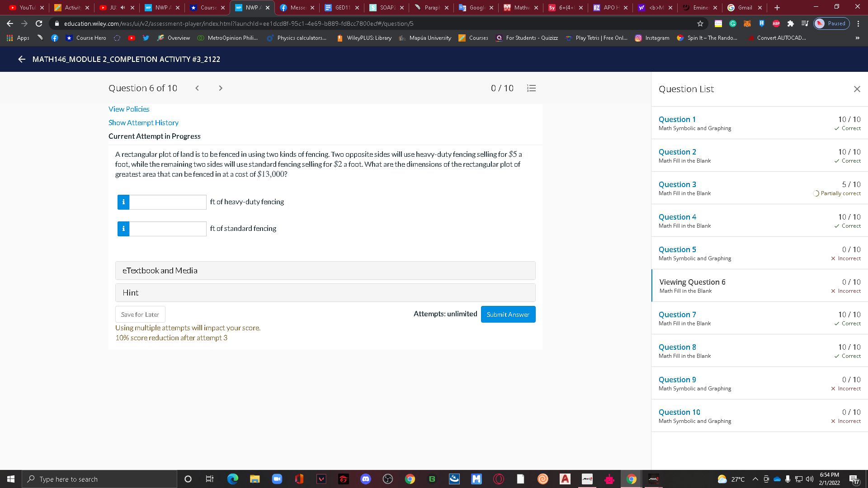This screenshot has height=488, width=868.
Task: Go to previous question chevron
Action: (197, 88)
